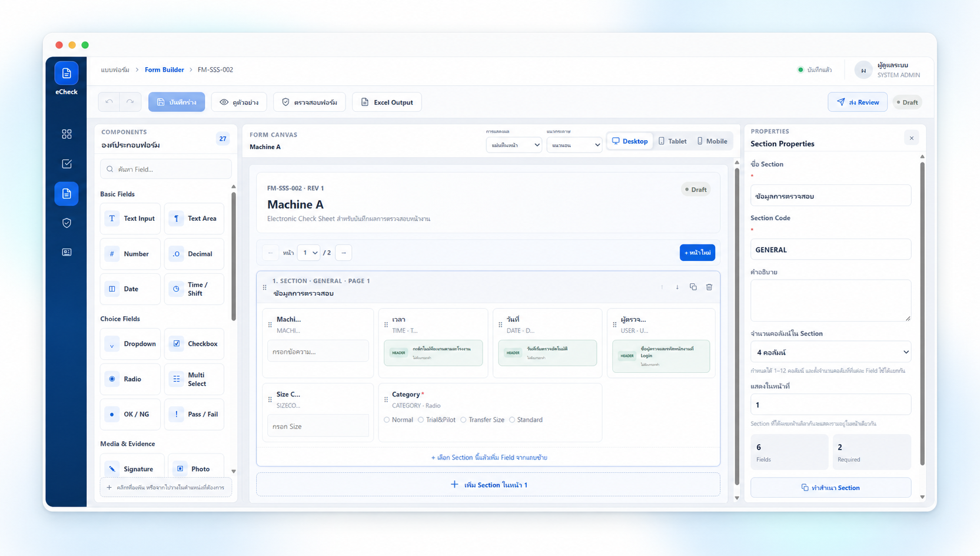
Task: Click the Section name input field
Action: (830, 196)
